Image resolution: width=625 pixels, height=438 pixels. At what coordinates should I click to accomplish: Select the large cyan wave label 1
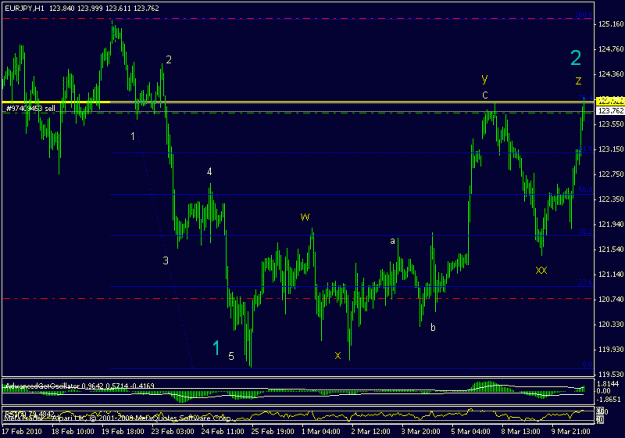pos(216,348)
